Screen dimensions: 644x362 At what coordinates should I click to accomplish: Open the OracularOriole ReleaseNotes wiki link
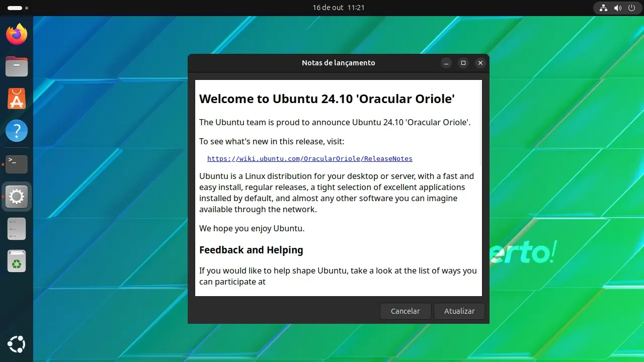310,158
